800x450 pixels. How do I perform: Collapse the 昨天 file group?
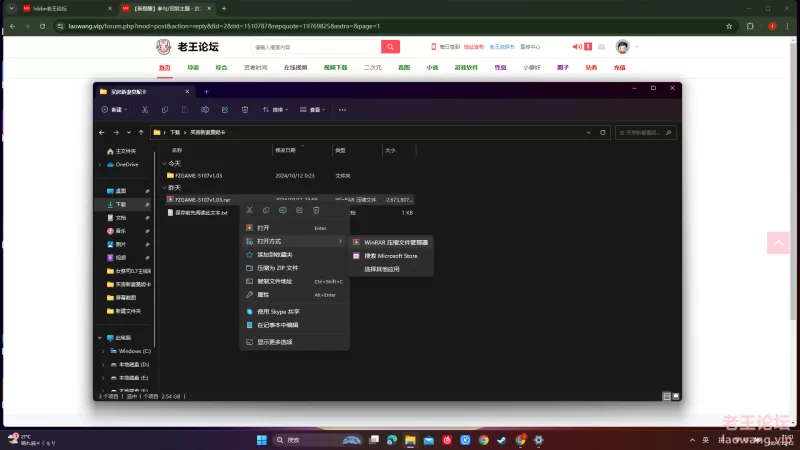click(x=164, y=188)
